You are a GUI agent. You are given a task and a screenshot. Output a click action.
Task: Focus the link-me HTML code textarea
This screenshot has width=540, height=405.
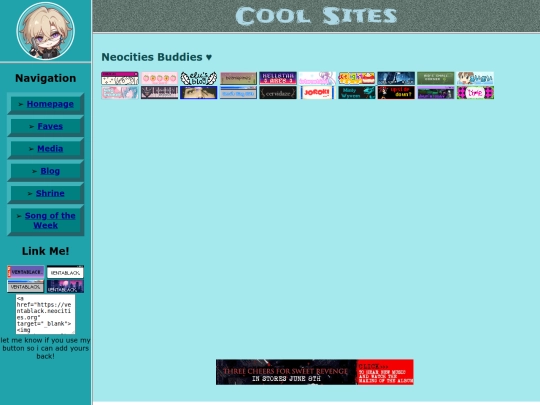(x=45, y=314)
